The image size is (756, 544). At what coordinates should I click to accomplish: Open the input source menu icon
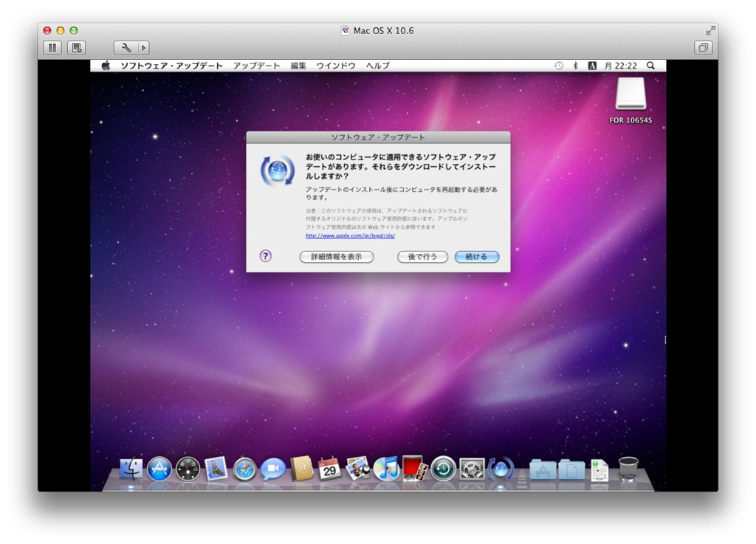(x=592, y=66)
